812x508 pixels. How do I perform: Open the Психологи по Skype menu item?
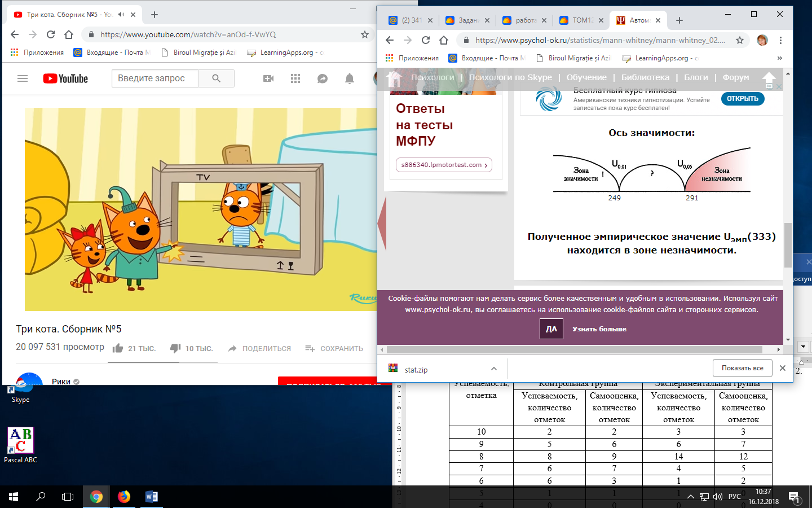pyautogui.click(x=510, y=77)
